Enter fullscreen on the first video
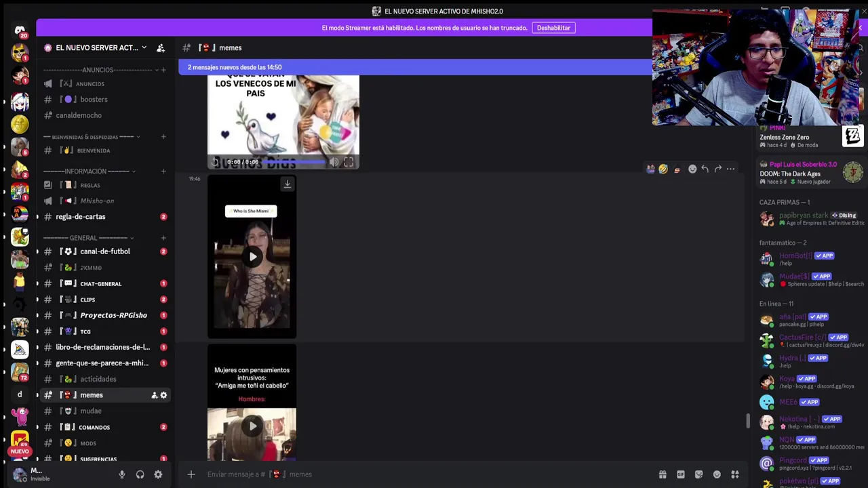This screenshot has width=868, height=488. [349, 162]
